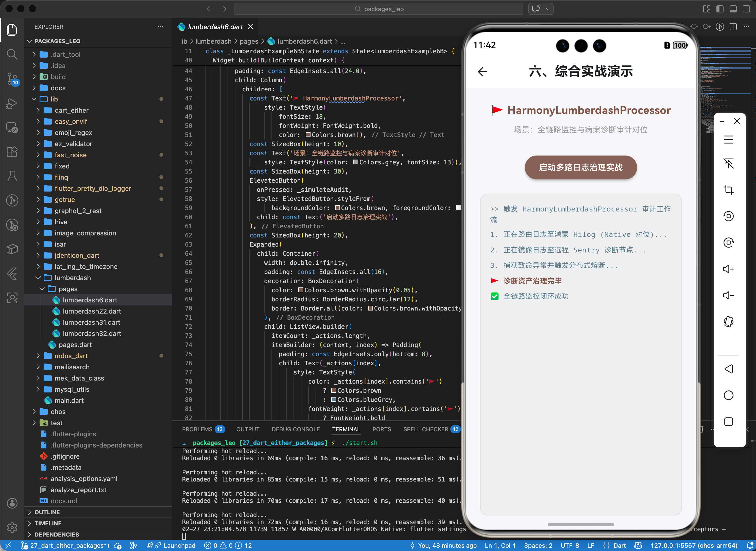Viewport: 756px width, 551px height.
Task: Open the Extensions view icon
Action: pos(12,152)
